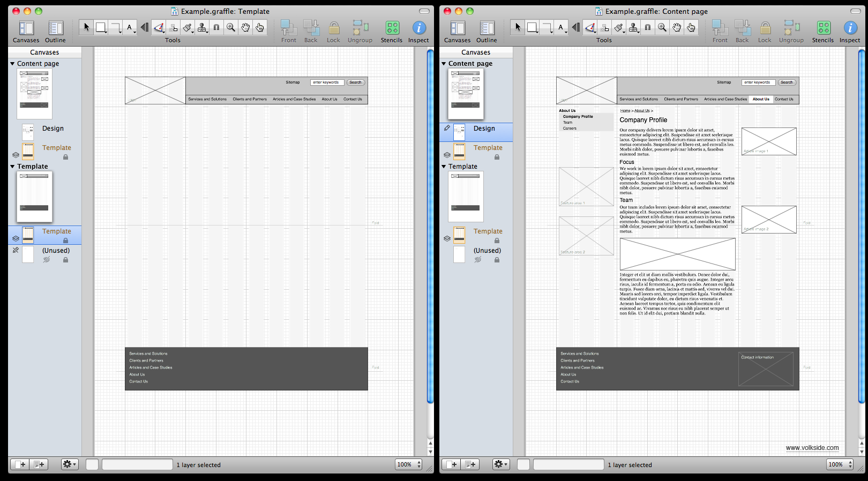
Task: Select the Rubber Stamp tool in Template window
Action: 202,27
